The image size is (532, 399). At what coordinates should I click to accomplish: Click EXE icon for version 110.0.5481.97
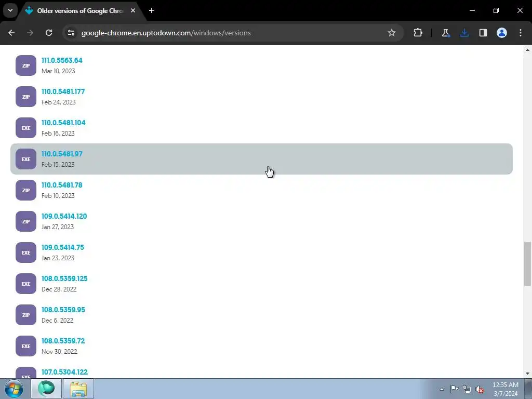(x=26, y=159)
